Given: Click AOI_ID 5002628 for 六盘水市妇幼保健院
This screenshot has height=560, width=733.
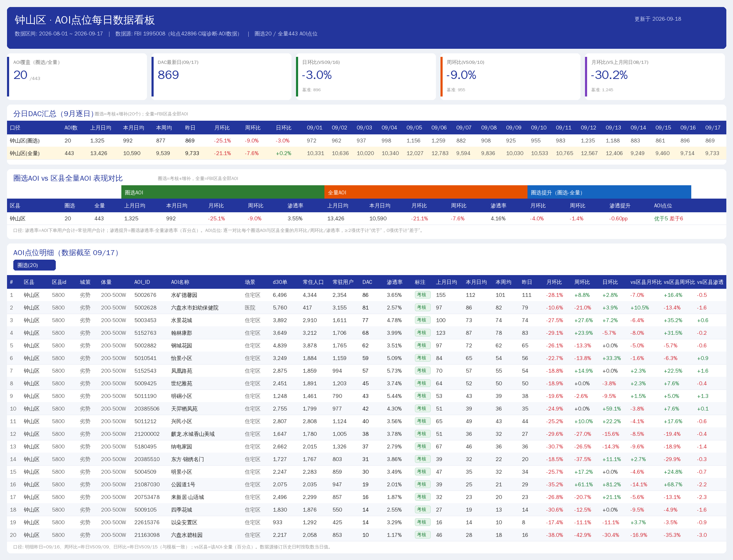Looking at the screenshot, I should [145, 308].
